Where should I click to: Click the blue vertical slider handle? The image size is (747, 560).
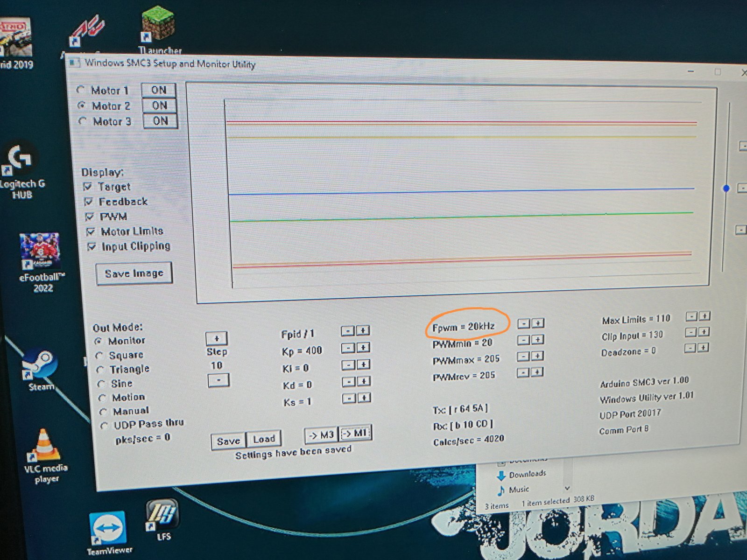(x=726, y=189)
